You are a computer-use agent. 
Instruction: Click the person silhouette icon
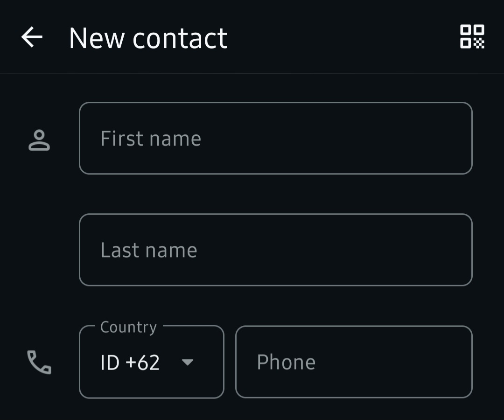pyautogui.click(x=39, y=140)
